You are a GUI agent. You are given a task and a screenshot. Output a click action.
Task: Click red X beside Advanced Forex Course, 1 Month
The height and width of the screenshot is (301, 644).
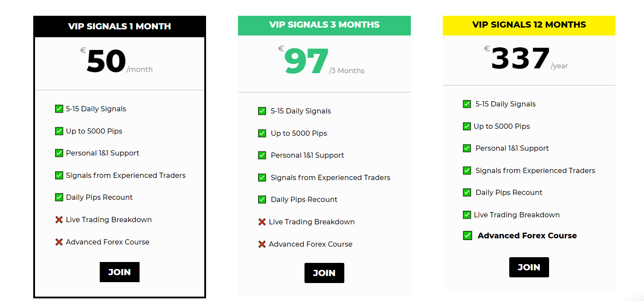click(59, 242)
